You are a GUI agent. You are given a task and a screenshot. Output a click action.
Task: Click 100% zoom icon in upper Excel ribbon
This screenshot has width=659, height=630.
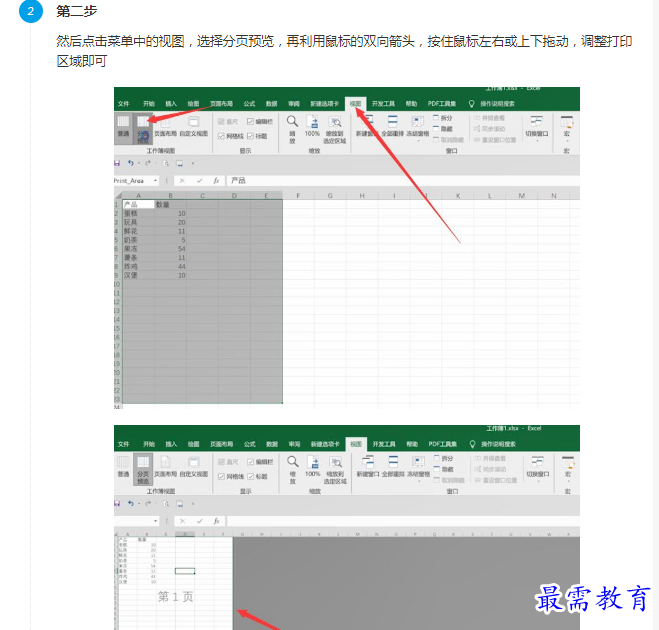point(312,121)
